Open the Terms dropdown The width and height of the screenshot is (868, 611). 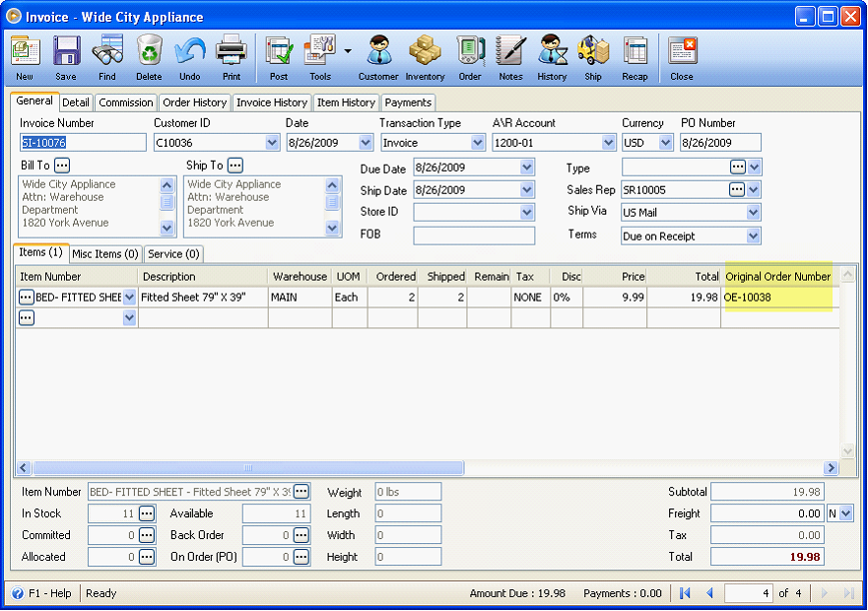[753, 236]
